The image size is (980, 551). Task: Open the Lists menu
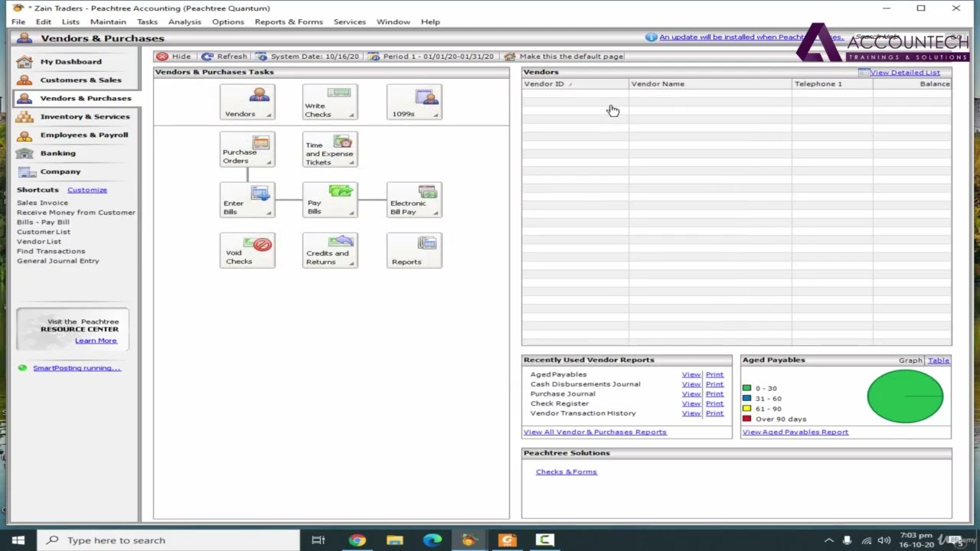tap(70, 21)
